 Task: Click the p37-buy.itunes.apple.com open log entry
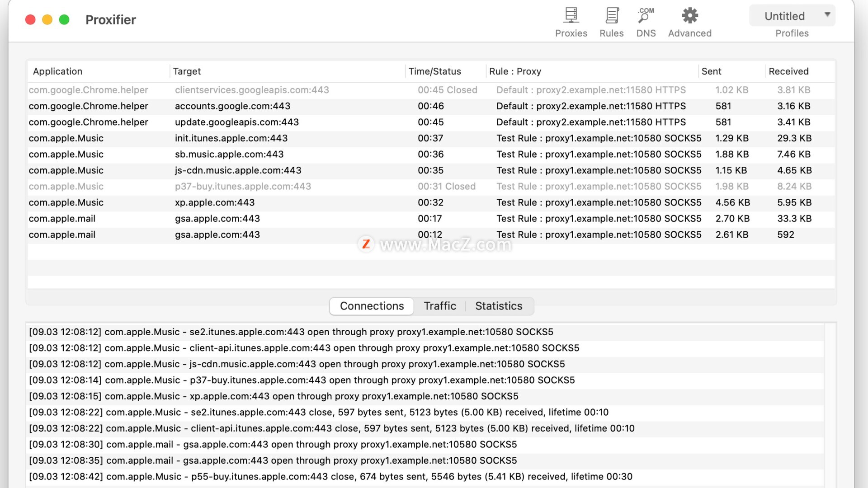pos(425,380)
